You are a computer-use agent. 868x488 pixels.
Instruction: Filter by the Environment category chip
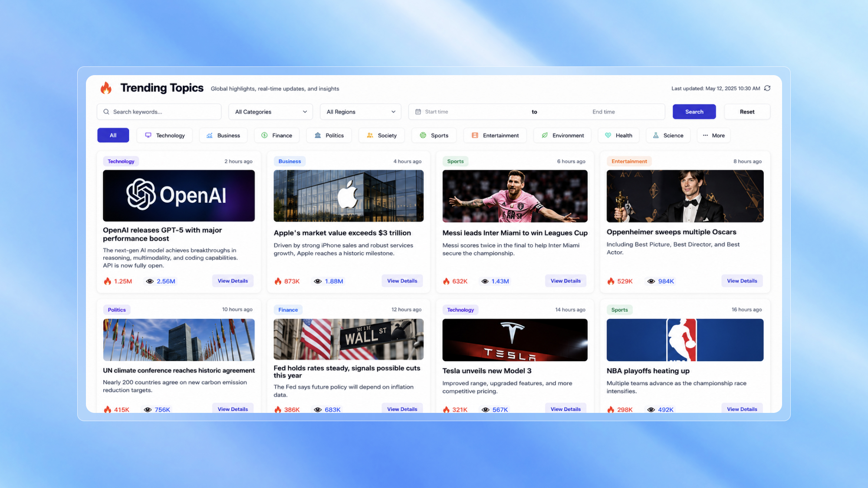[x=562, y=135]
